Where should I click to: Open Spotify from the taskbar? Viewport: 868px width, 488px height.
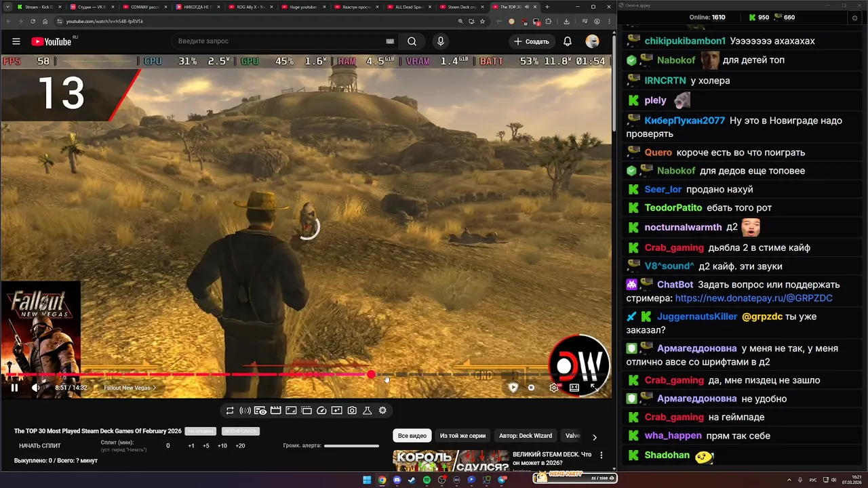pyautogui.click(x=427, y=480)
